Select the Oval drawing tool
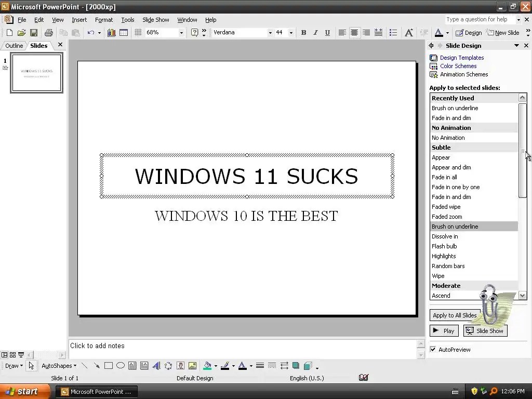This screenshot has height=399, width=532. click(121, 366)
